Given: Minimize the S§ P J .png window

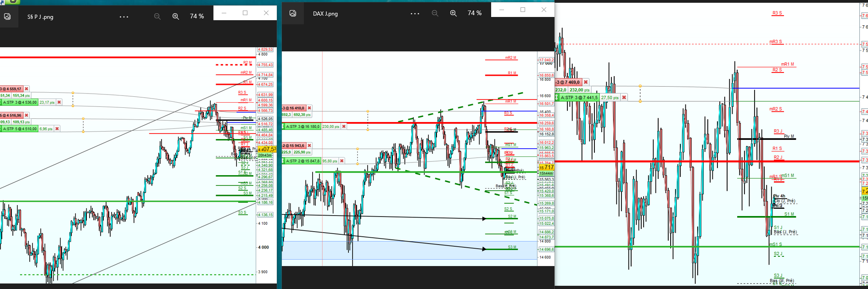Looking at the screenshot, I should 224,13.
